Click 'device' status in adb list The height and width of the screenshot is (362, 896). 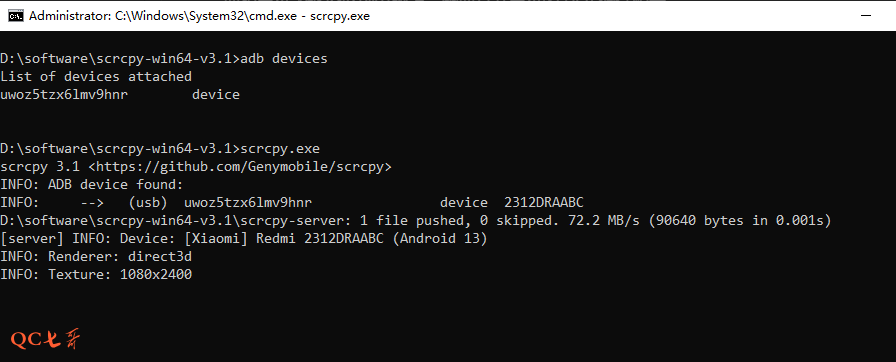click(216, 95)
